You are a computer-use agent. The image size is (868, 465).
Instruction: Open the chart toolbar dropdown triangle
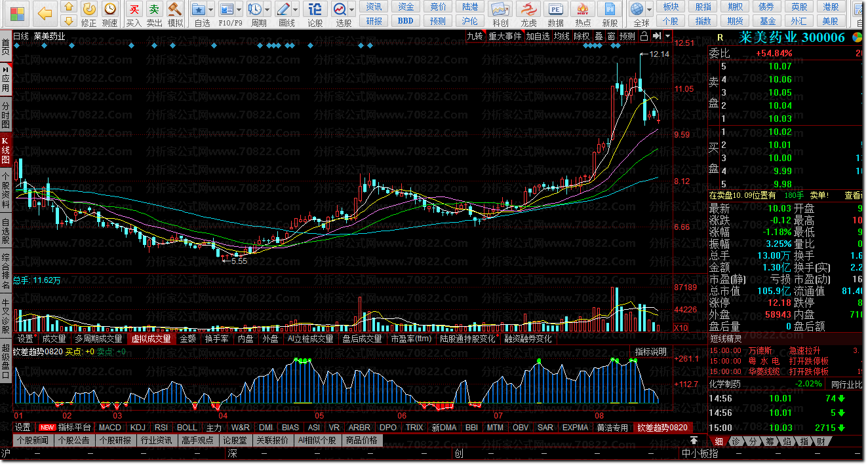coord(667,36)
